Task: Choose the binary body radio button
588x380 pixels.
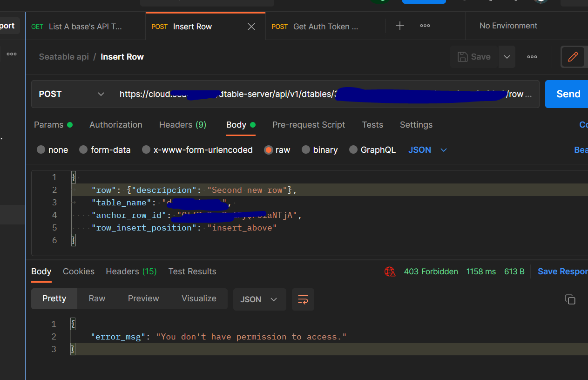Action: coord(306,150)
